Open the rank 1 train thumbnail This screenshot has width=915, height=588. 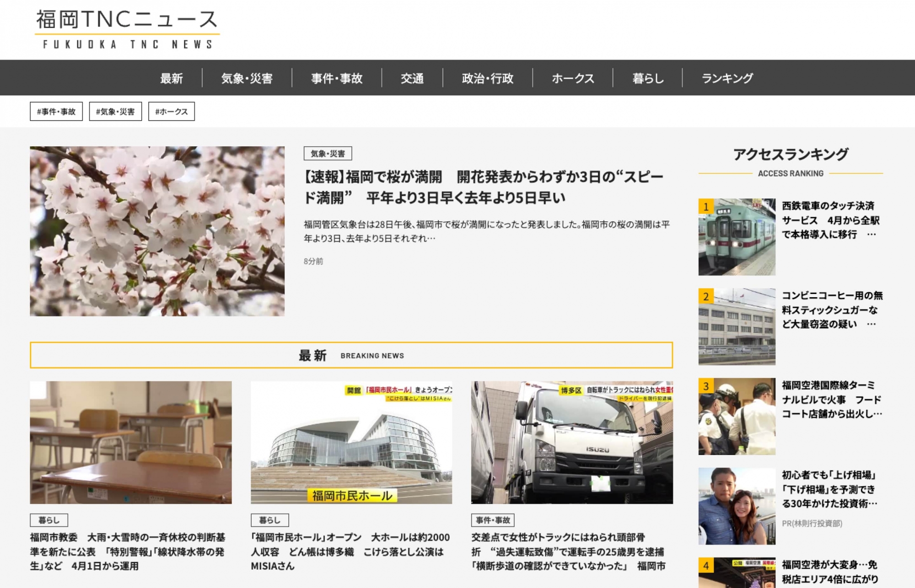coord(737,237)
